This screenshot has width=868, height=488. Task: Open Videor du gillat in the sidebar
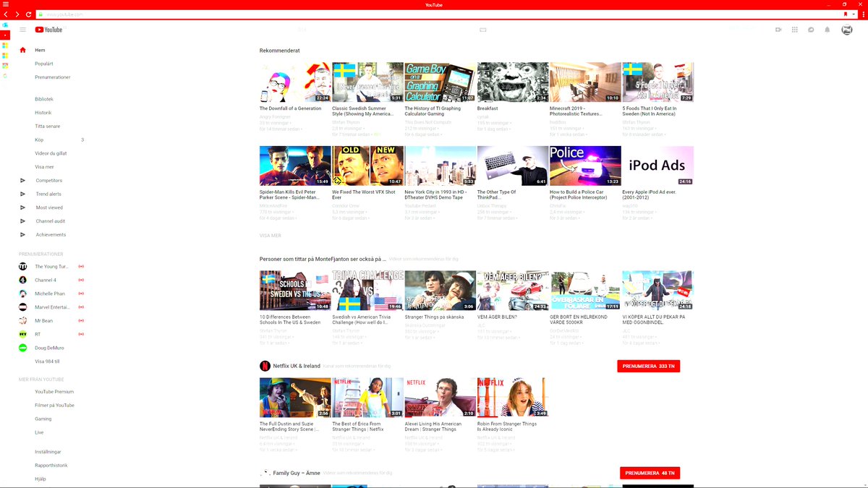click(50, 153)
